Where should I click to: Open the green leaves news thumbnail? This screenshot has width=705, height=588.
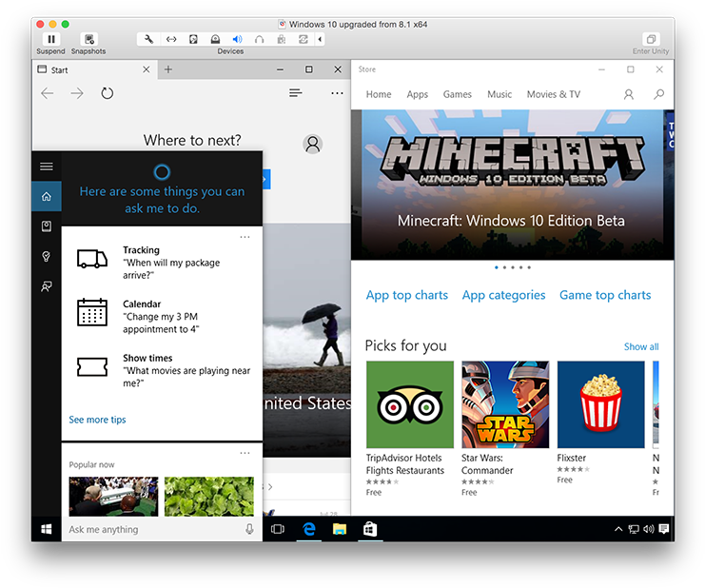209,497
